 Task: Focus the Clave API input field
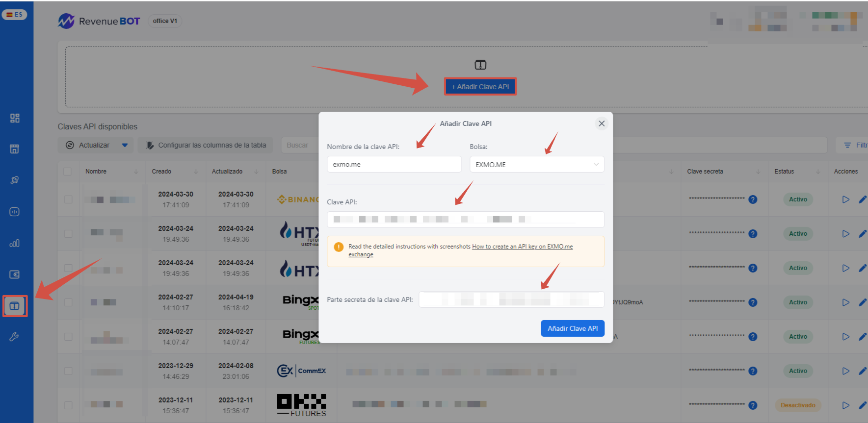466,220
